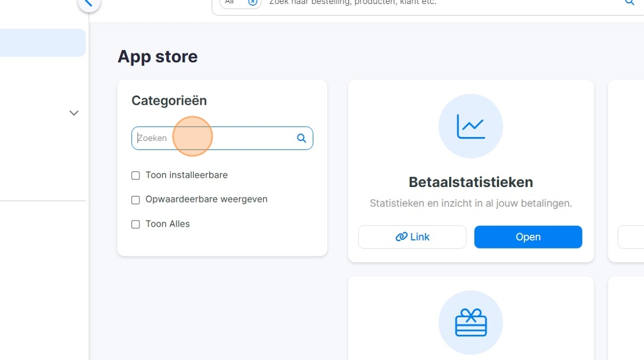Tick the Toon Alles checkbox
The height and width of the screenshot is (360, 644).
coord(136,224)
